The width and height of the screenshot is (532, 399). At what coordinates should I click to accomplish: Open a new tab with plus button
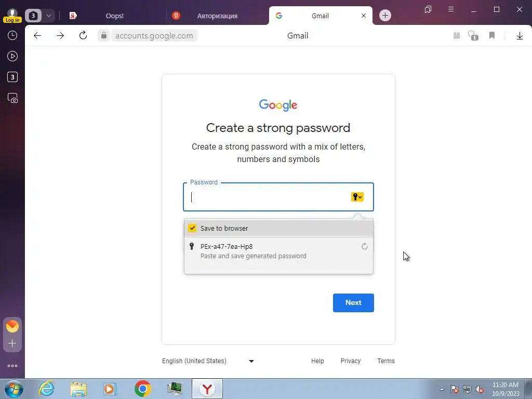click(x=385, y=16)
